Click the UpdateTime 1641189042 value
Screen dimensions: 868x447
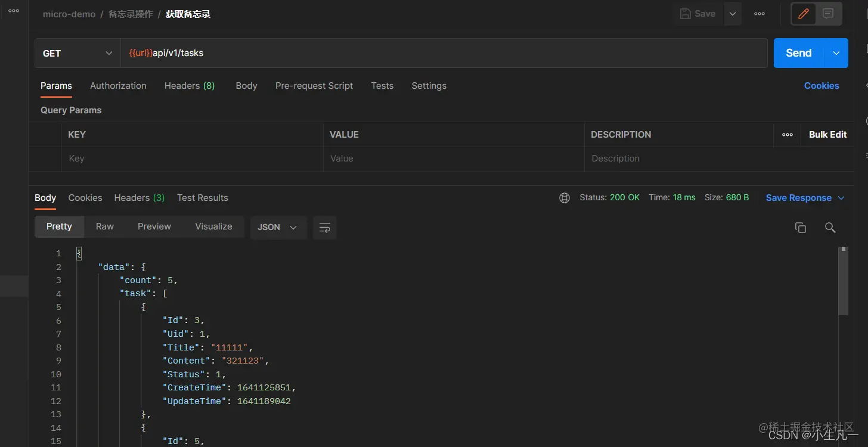[264, 401]
